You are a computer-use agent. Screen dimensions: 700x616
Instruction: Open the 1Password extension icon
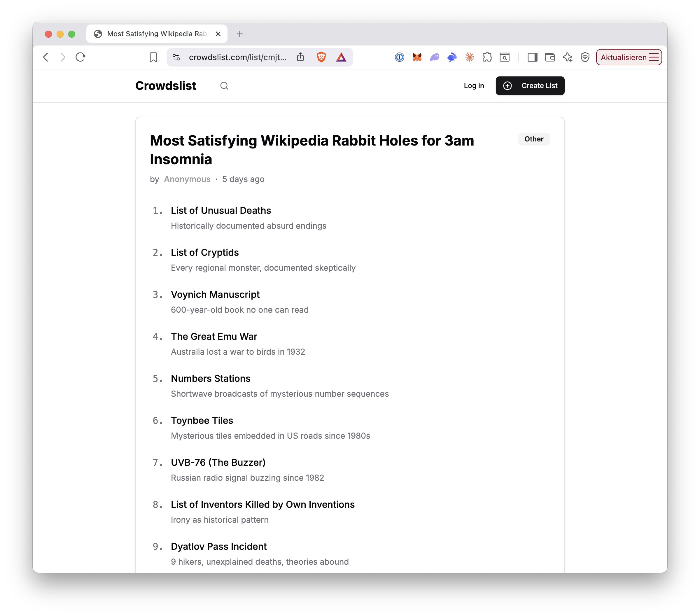[399, 57]
